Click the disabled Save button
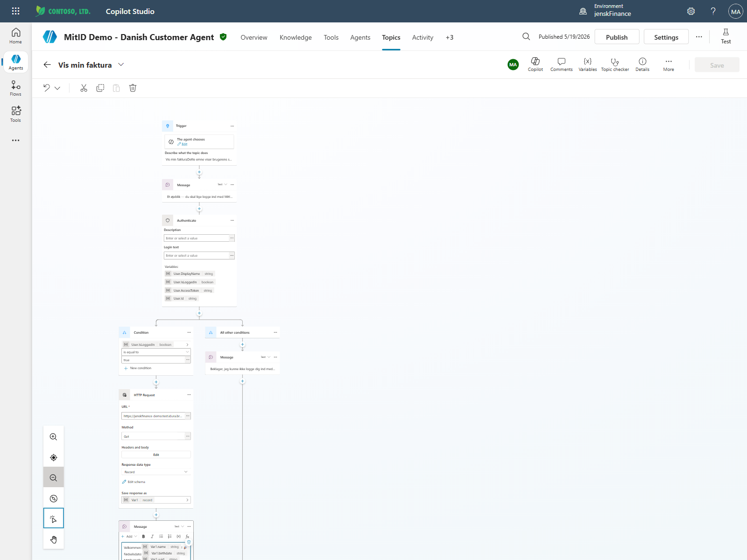Image resolution: width=747 pixels, height=560 pixels. (x=717, y=65)
